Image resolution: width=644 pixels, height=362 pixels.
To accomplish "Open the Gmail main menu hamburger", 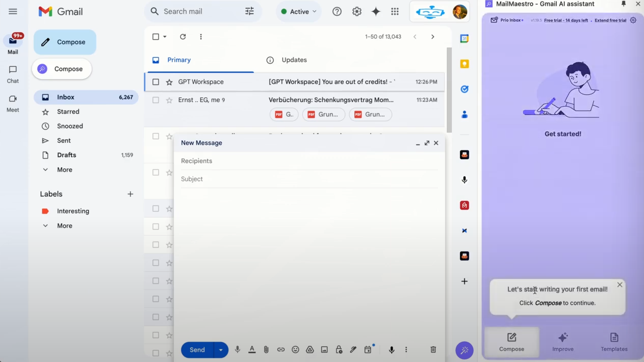I will coord(13,11).
